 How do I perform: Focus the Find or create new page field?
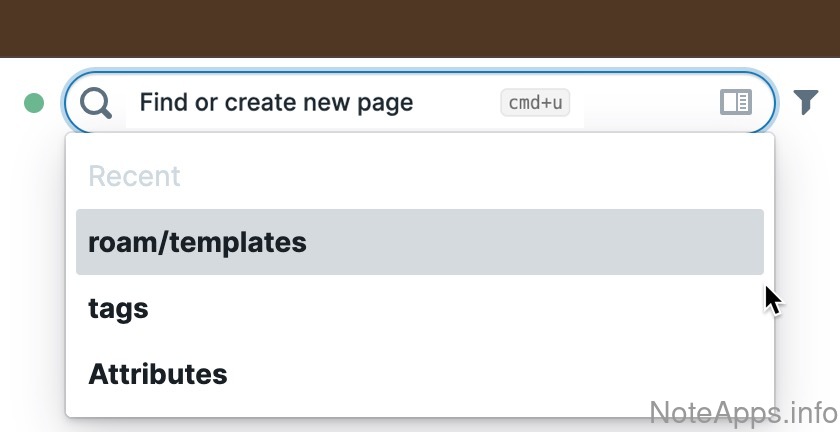(300, 102)
